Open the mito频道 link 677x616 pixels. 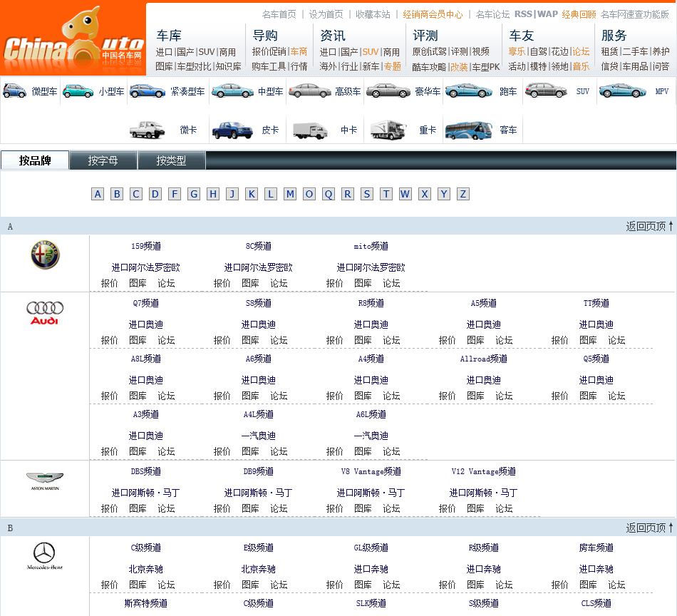tap(371, 246)
